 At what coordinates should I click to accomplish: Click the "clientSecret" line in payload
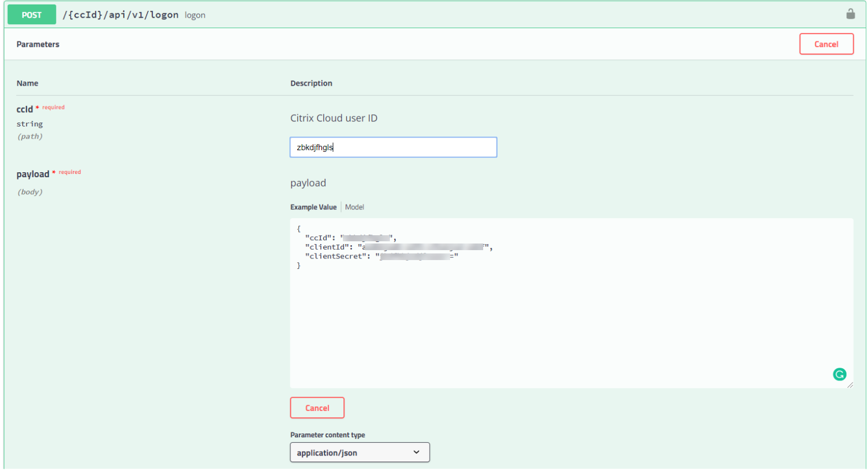click(382, 256)
